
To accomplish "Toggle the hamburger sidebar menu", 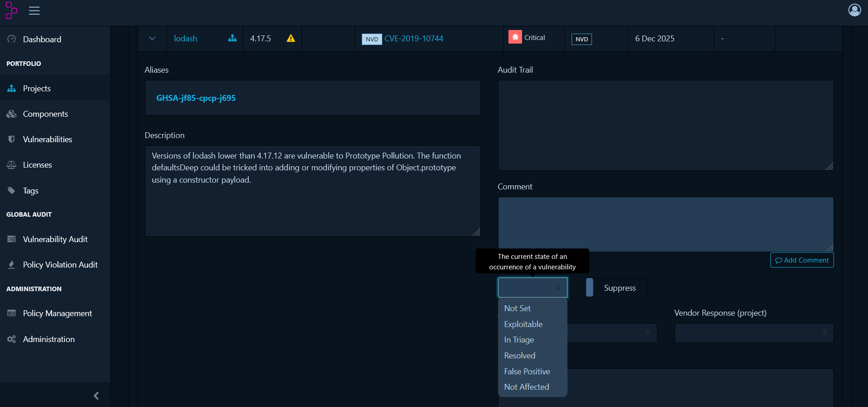I will pos(35,10).
